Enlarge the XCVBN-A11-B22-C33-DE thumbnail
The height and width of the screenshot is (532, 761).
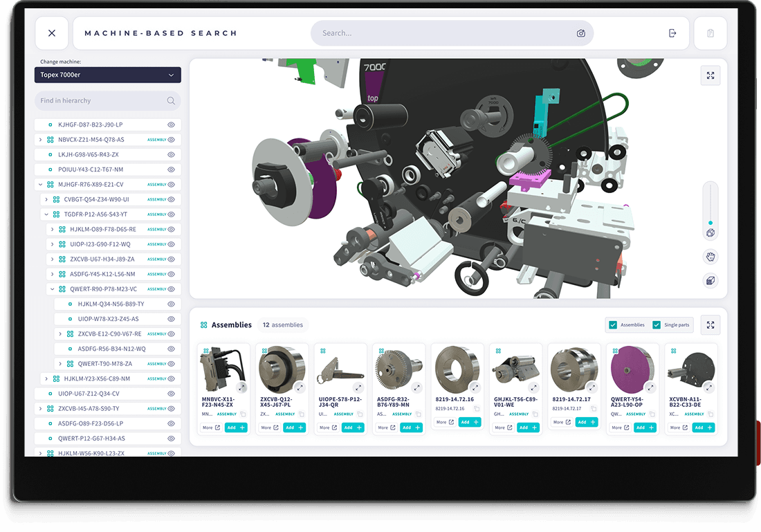[x=709, y=387]
